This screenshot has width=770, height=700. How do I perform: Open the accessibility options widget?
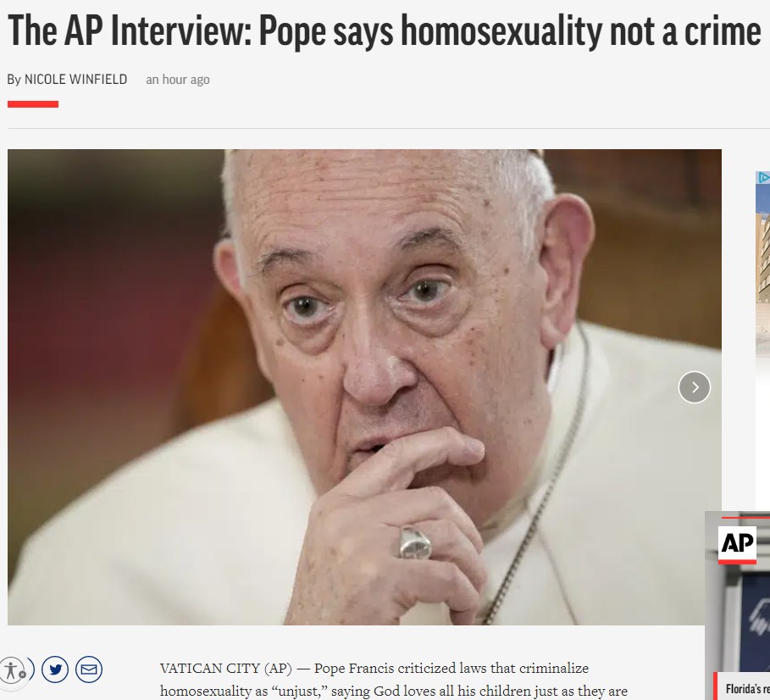point(12,670)
